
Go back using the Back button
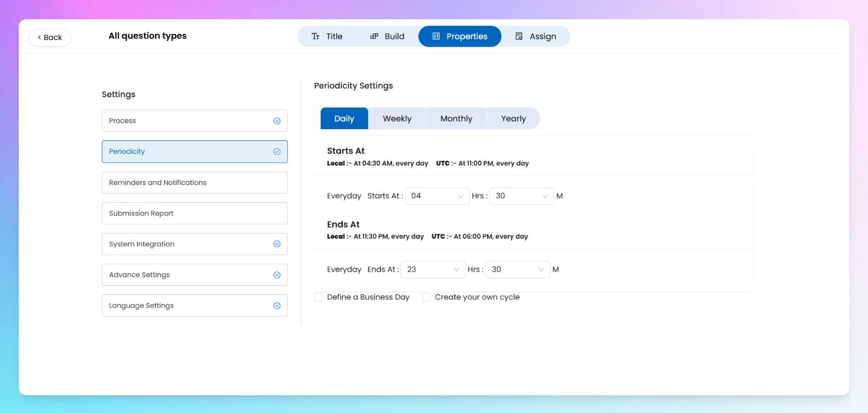click(x=50, y=37)
